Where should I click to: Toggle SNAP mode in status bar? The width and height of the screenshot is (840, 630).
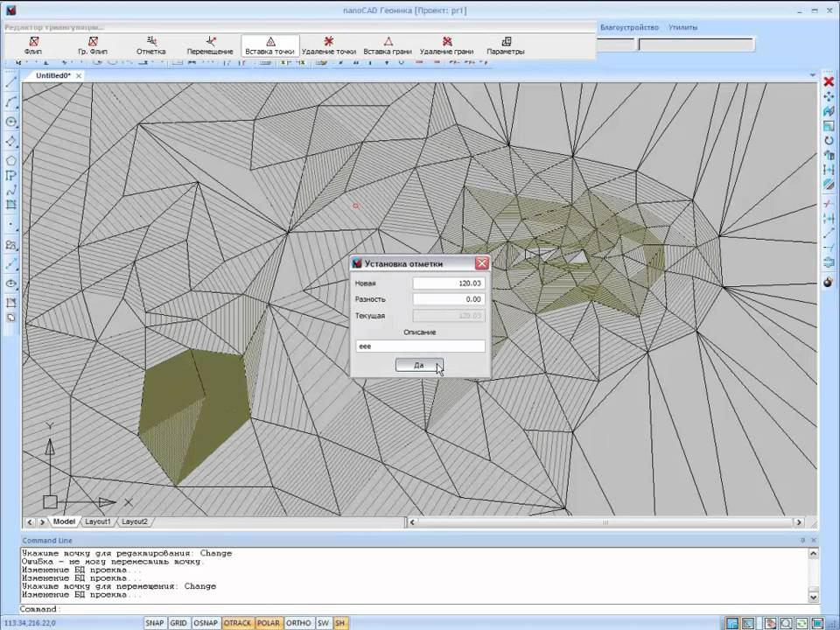coord(155,623)
